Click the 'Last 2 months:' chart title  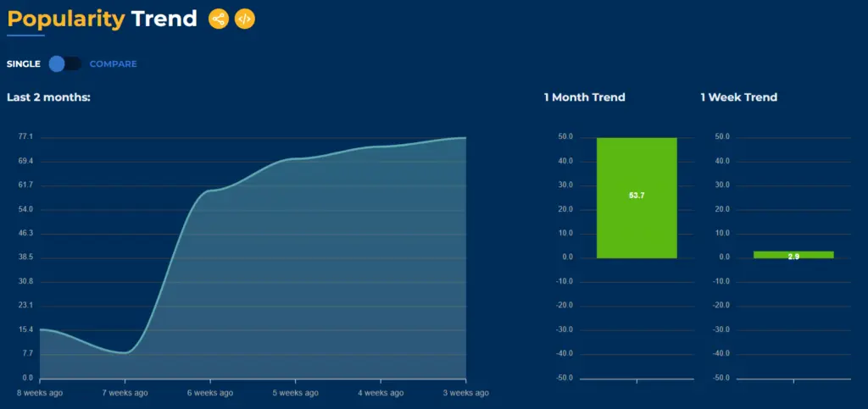pyautogui.click(x=48, y=97)
